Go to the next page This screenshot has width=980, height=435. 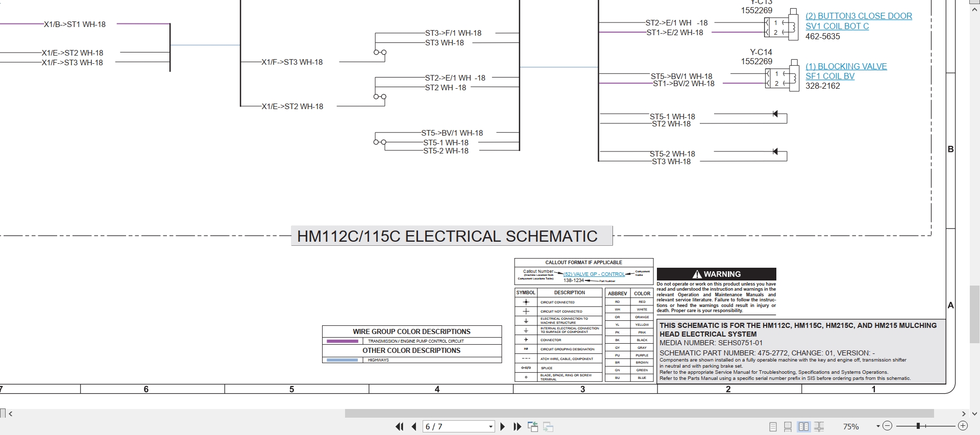pos(502,426)
